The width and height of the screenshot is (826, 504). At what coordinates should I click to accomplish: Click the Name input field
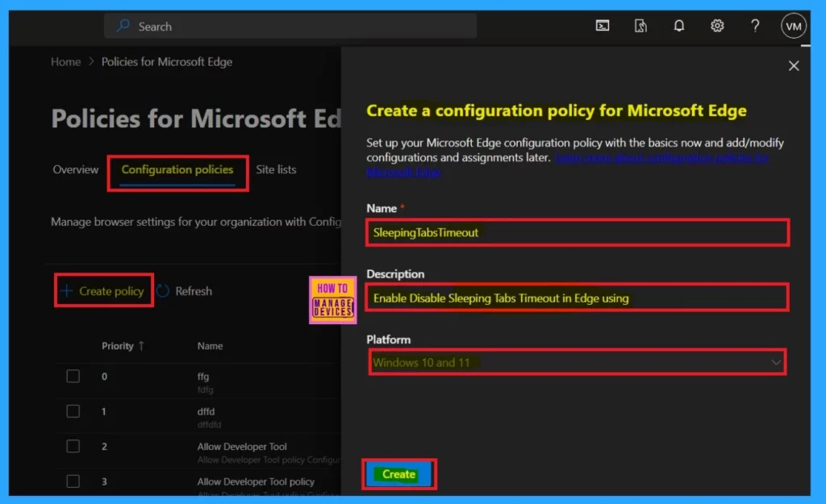[x=578, y=233]
